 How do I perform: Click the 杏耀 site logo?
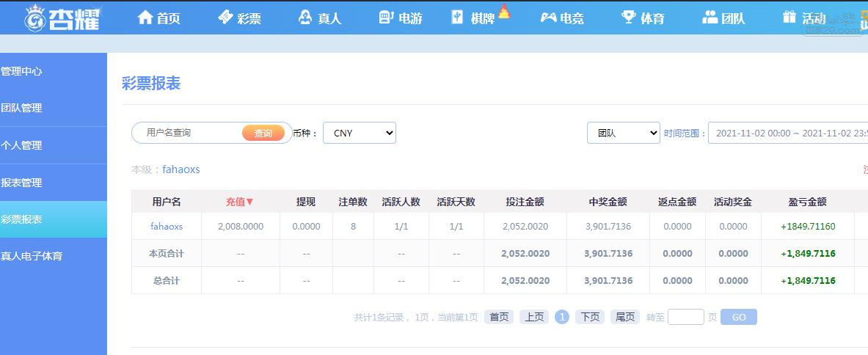click(62, 18)
